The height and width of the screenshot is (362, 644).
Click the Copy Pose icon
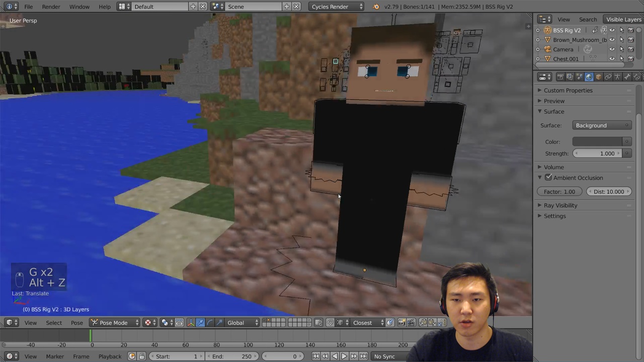tap(423, 323)
